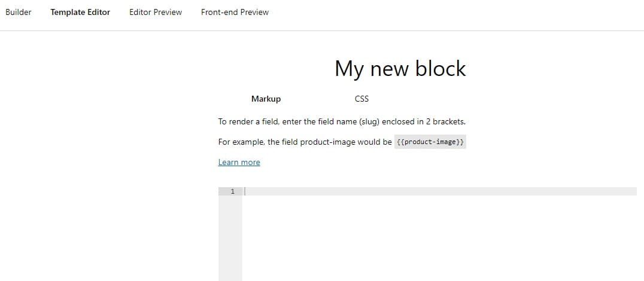Switch to Editor Preview
The height and width of the screenshot is (281, 644).
coord(156,13)
